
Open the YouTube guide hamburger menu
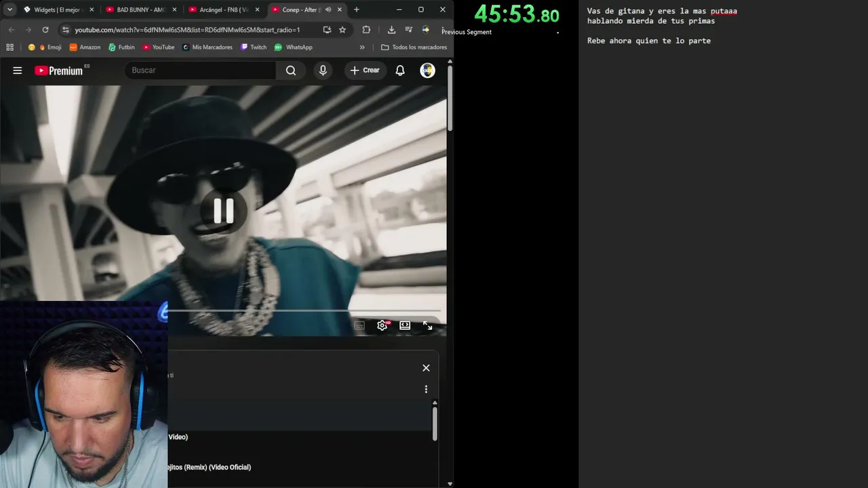18,70
